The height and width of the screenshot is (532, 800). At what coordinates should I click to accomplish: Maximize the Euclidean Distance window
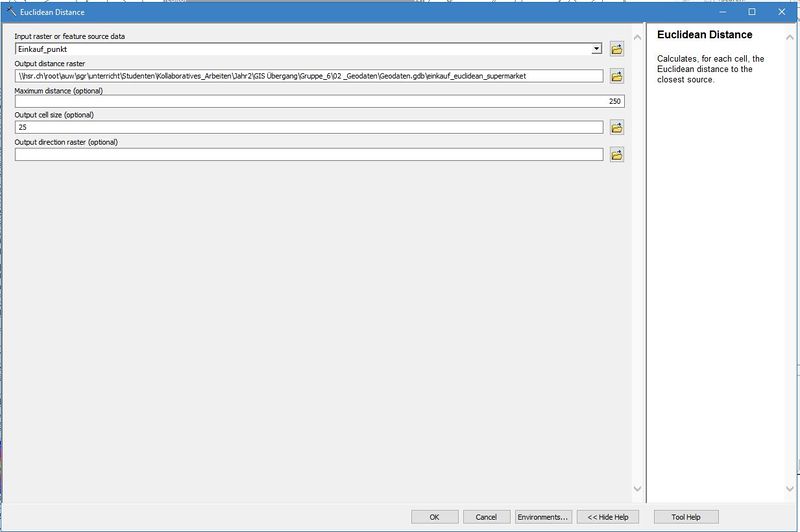(752, 12)
